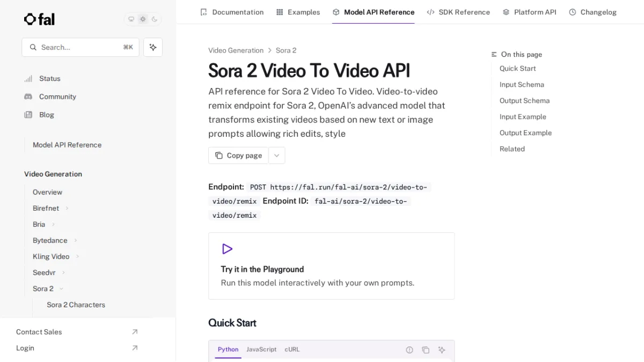This screenshot has width=644, height=362.
Task: Click Copy page button
Action: pyautogui.click(x=238, y=156)
